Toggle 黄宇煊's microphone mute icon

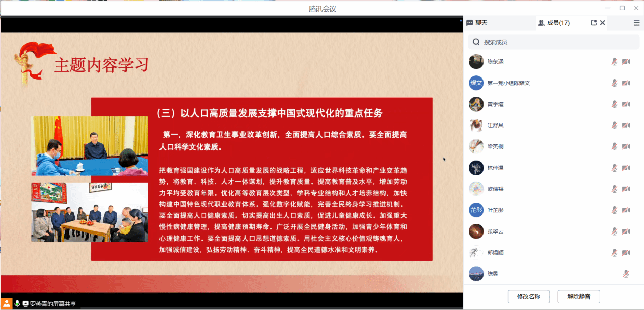coord(614,104)
